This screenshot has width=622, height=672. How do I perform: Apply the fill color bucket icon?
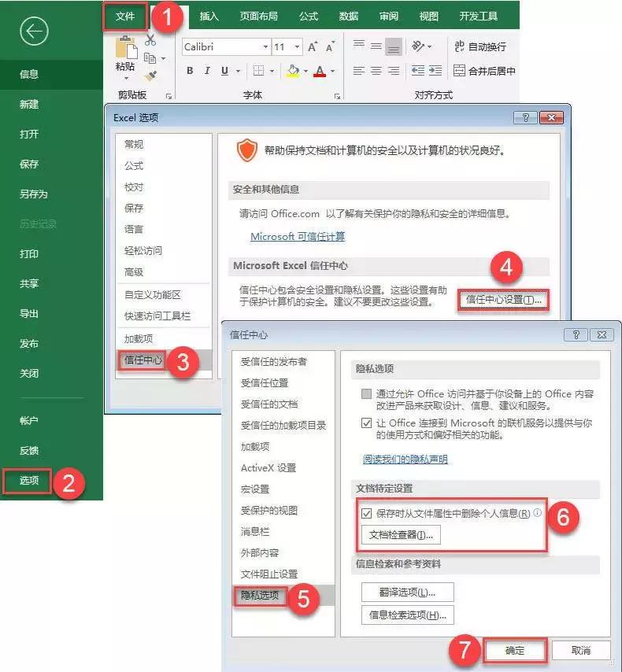pos(293,71)
